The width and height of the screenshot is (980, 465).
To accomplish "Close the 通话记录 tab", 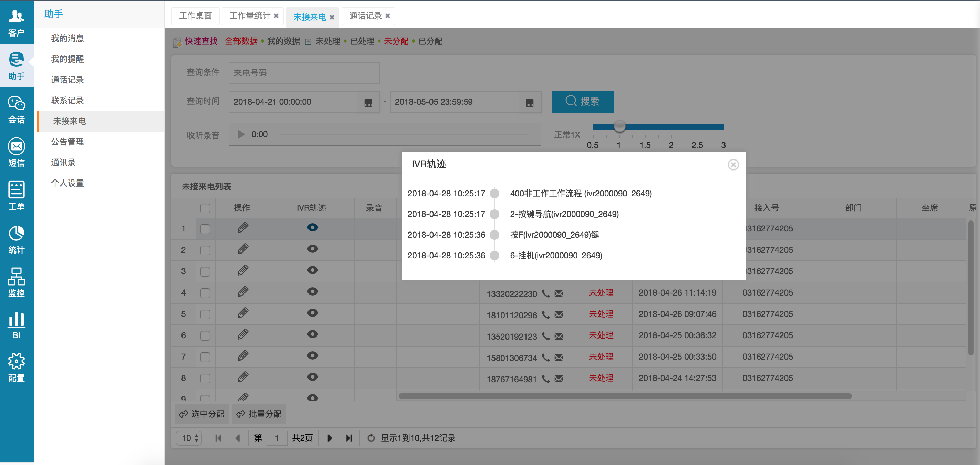I will coord(388,16).
